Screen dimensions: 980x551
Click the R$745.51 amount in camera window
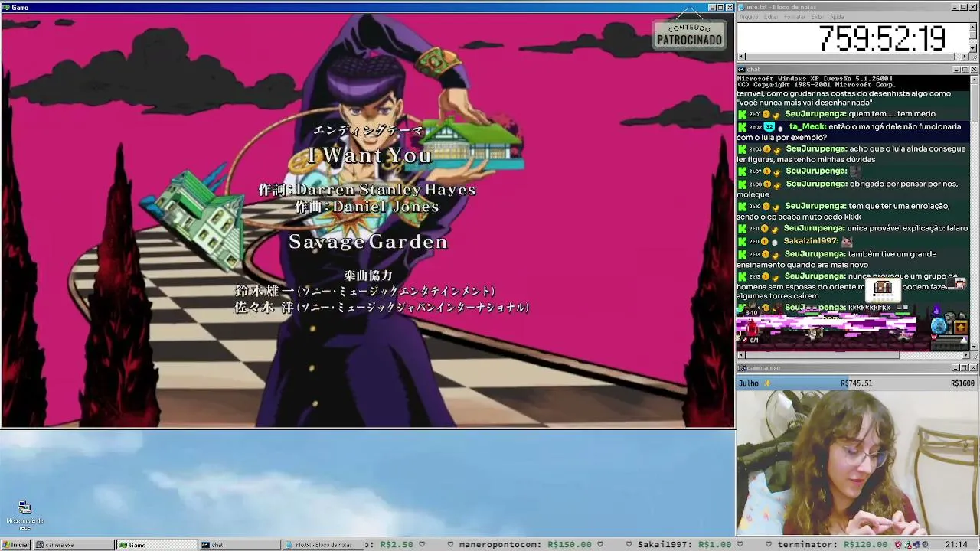856,383
